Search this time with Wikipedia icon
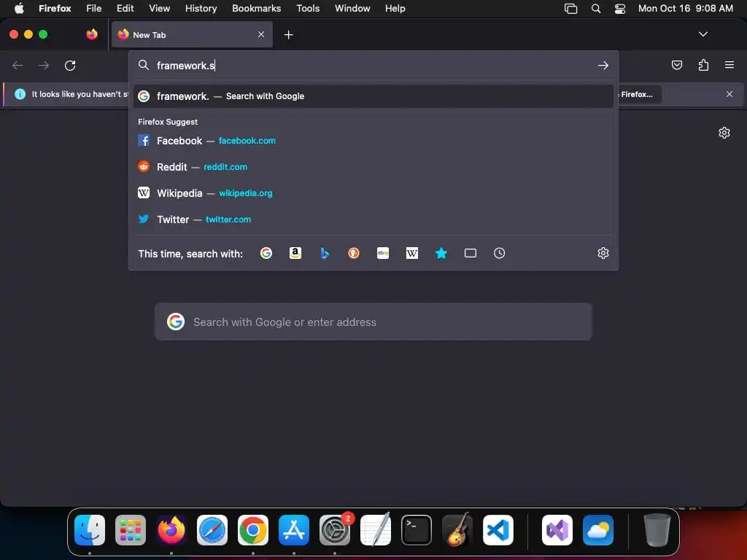Screen dimensions: 747x560 coord(412,253)
